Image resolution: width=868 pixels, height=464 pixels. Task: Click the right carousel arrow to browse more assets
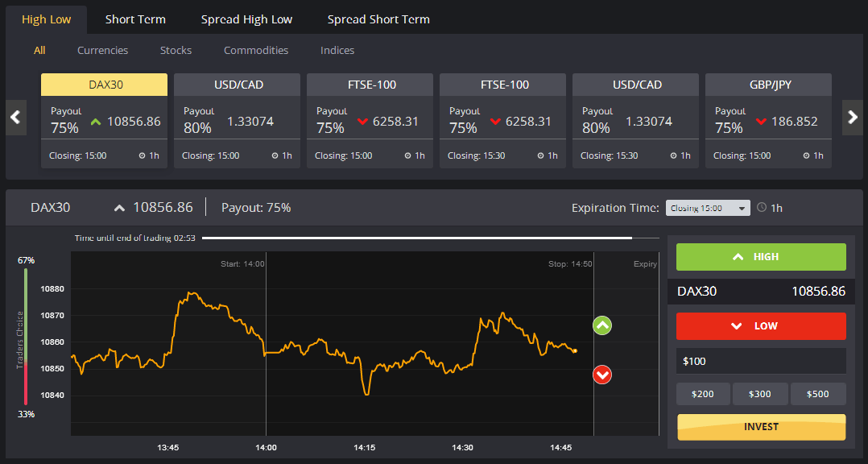click(x=853, y=117)
